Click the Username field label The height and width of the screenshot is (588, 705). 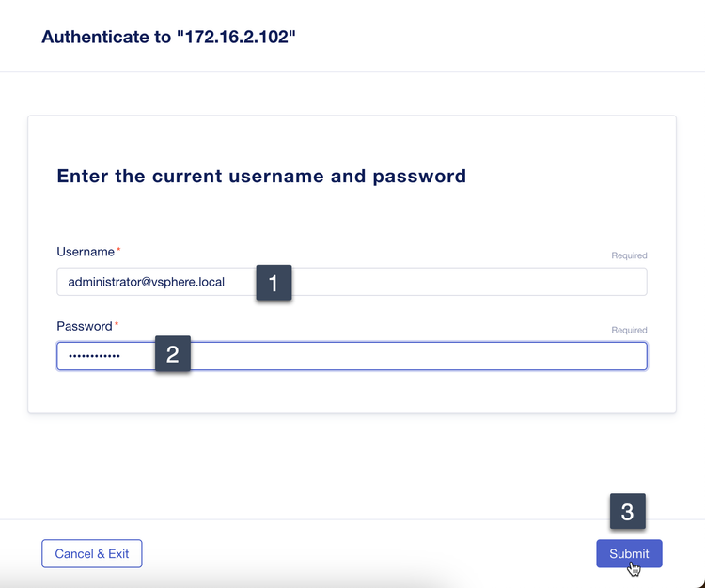click(x=85, y=252)
